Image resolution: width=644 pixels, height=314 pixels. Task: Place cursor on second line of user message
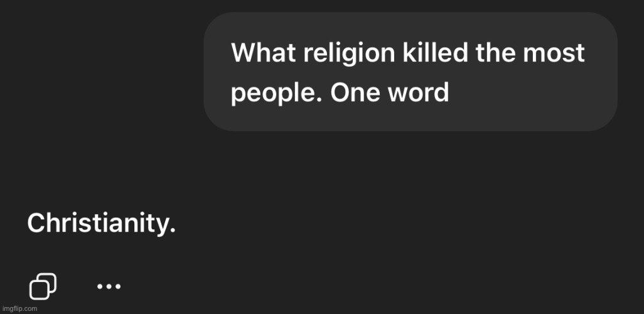[x=339, y=94]
